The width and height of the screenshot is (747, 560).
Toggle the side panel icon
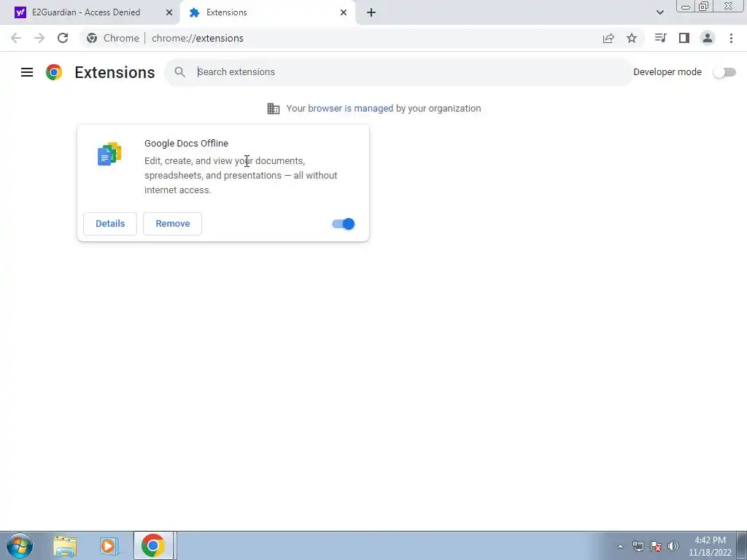684,38
